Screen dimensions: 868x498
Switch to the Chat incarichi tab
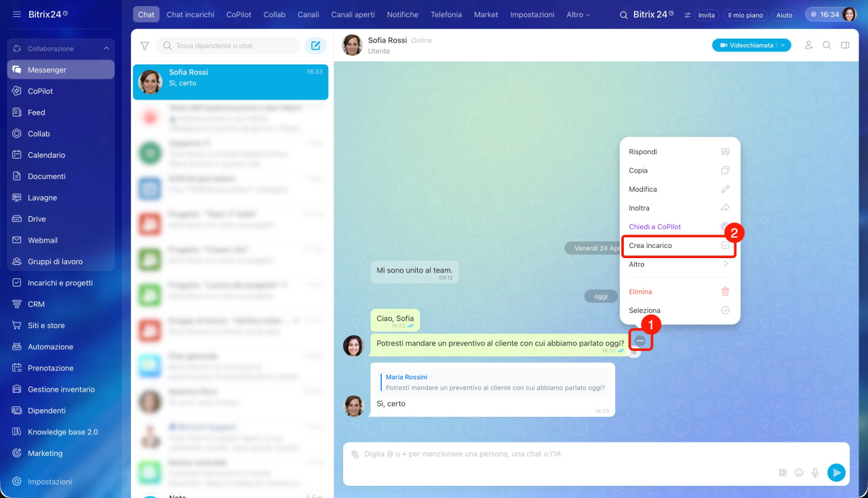pyautogui.click(x=191, y=15)
